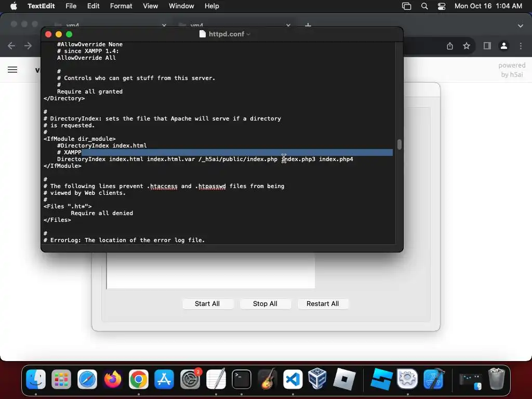Click the 'Require all denied' line

pos(102,213)
